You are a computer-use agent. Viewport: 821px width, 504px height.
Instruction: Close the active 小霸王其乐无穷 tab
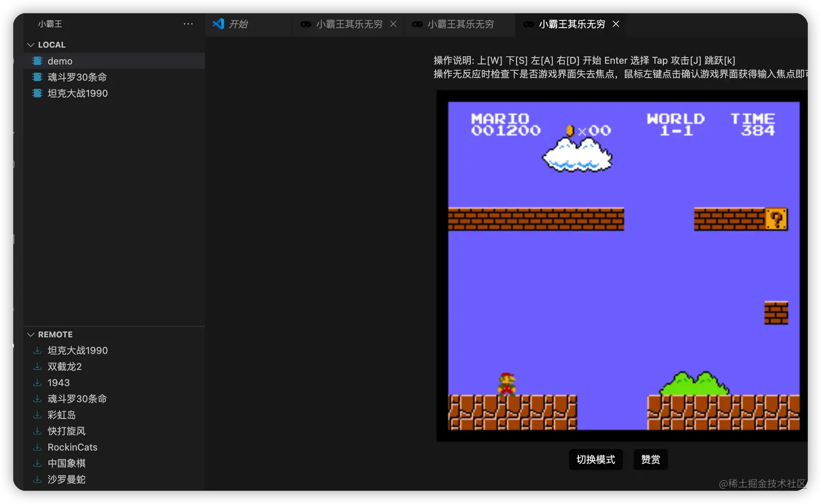[616, 24]
